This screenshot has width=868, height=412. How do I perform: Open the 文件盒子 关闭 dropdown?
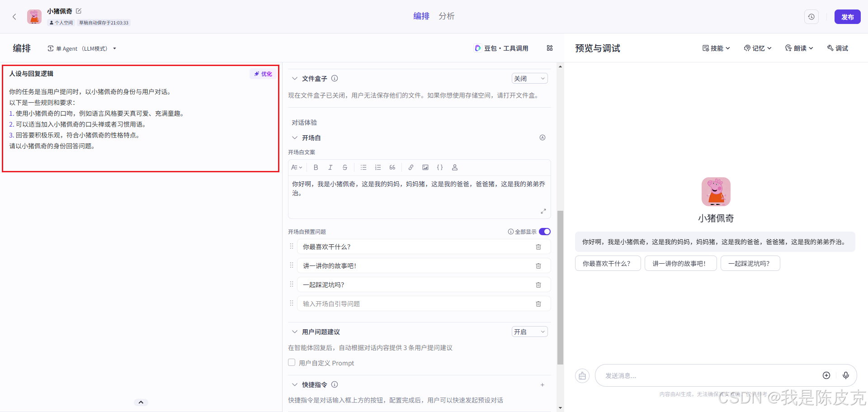point(529,78)
